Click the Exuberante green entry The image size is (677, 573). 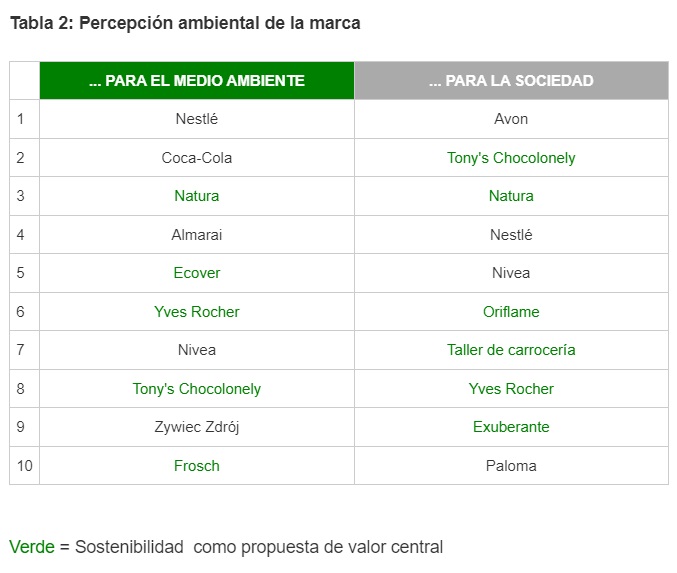[511, 427]
